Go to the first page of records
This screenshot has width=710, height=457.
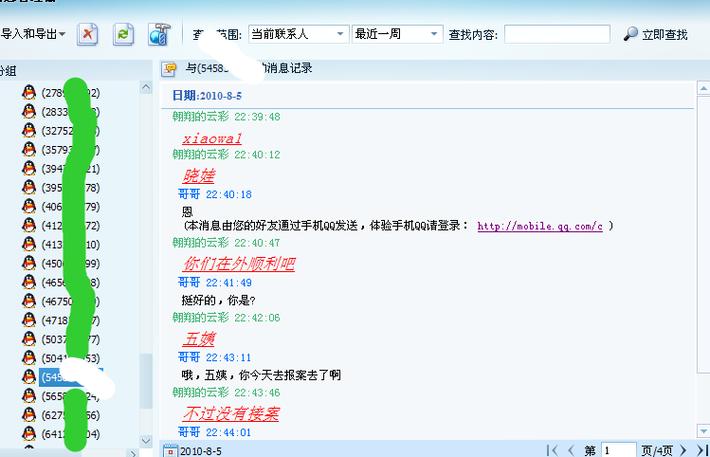pos(553,451)
